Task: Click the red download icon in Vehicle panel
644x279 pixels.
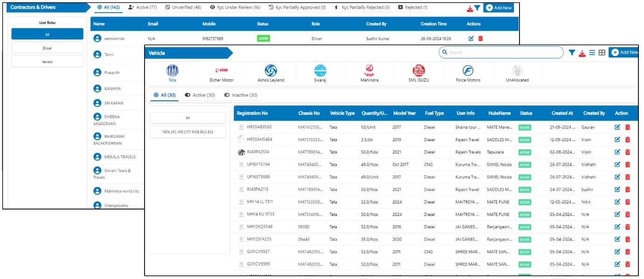Action: [x=582, y=53]
